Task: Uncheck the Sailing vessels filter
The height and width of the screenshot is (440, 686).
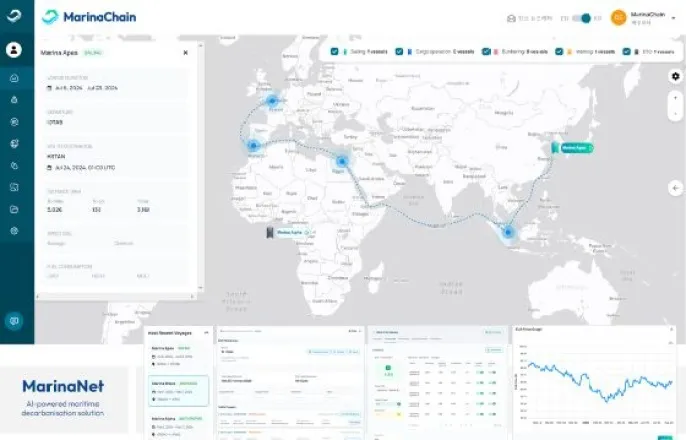Action: click(x=334, y=52)
